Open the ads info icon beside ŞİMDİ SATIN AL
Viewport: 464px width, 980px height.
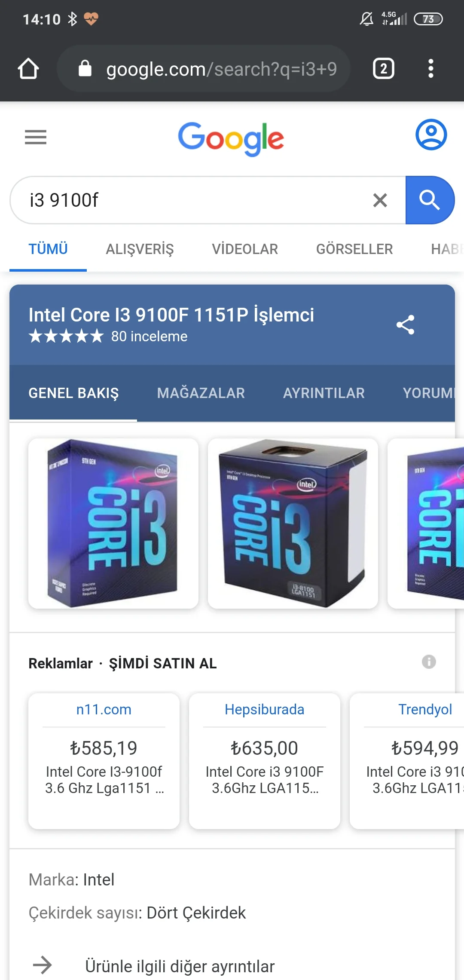[x=429, y=662]
